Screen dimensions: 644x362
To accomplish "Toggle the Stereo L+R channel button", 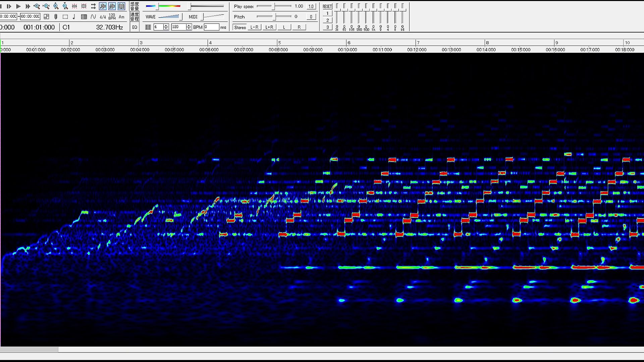I will tap(269, 27).
